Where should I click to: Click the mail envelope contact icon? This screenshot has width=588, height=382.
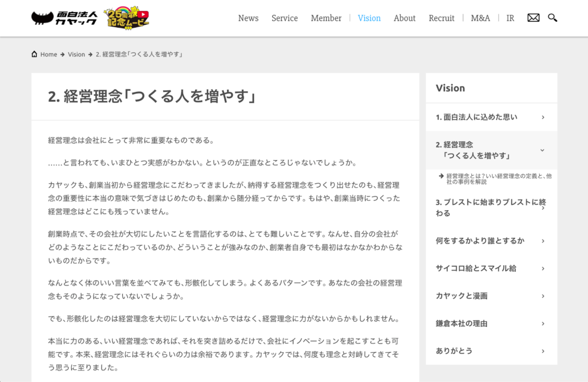click(x=533, y=18)
